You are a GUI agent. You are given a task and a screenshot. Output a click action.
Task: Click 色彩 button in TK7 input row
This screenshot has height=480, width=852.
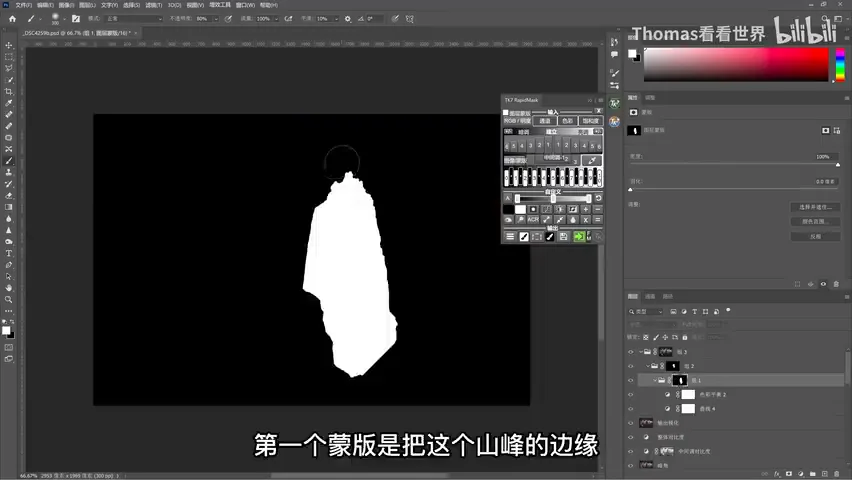click(x=567, y=121)
